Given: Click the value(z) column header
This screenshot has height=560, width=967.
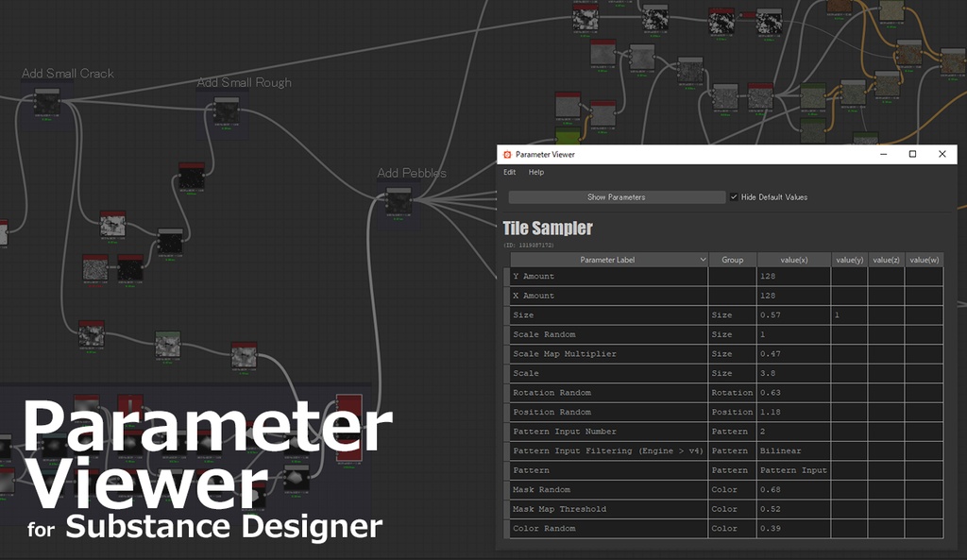Looking at the screenshot, I should (886, 260).
